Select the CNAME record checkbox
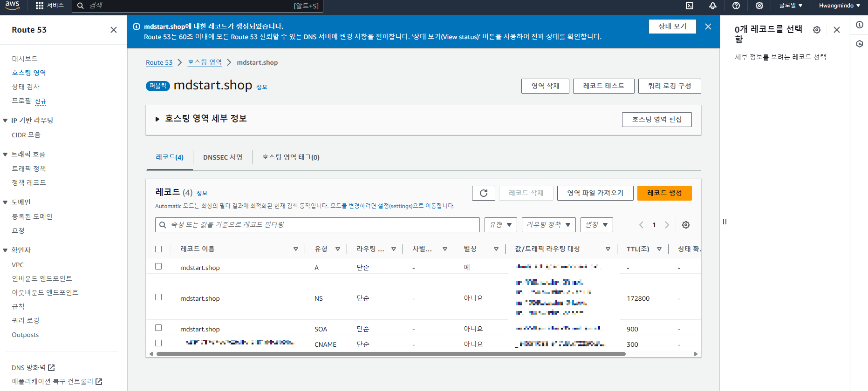Image resolution: width=868 pixels, height=391 pixels. [x=158, y=343]
